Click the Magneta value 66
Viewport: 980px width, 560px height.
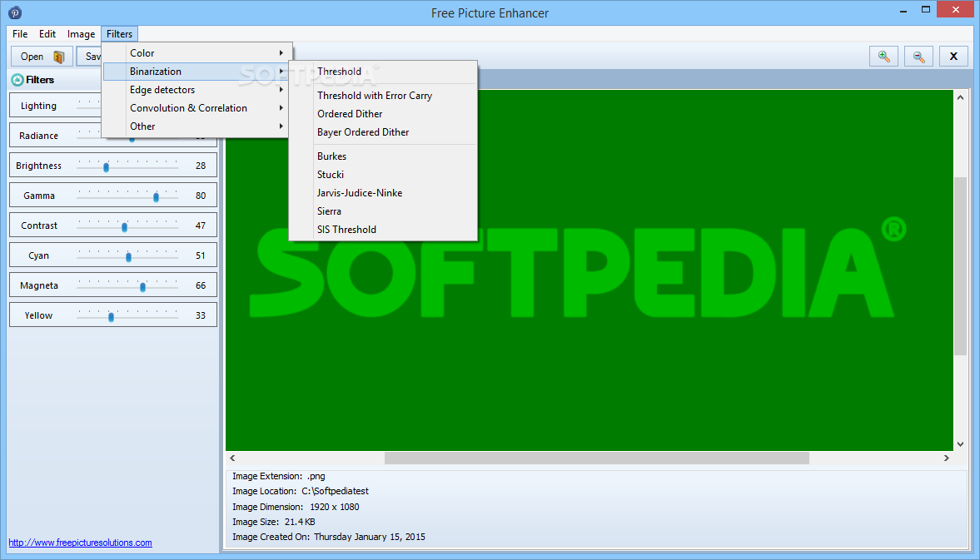coord(201,285)
